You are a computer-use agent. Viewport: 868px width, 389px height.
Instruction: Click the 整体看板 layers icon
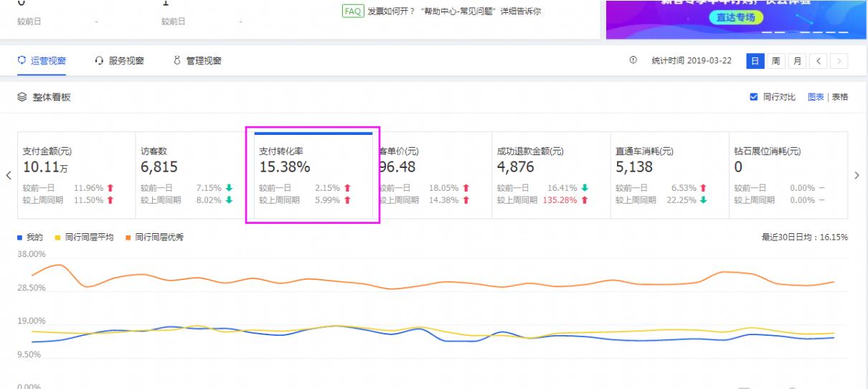click(22, 97)
